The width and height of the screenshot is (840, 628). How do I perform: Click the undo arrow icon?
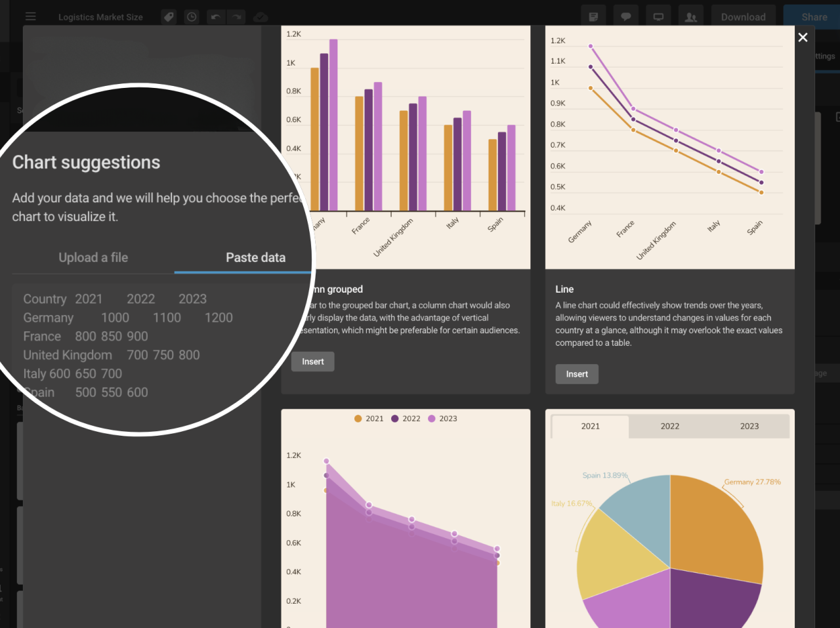(216, 16)
